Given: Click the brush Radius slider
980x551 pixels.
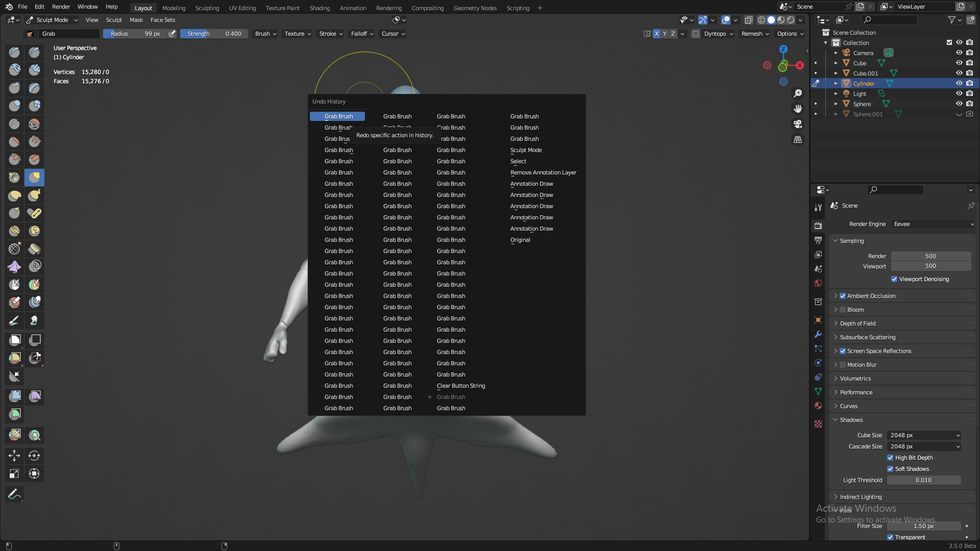Looking at the screenshot, I should [135, 34].
